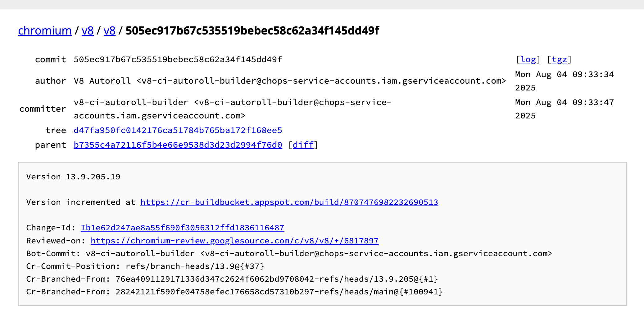Click the second v8 breadcrumb before the hash
This screenshot has height=309, width=644.
pos(109,31)
